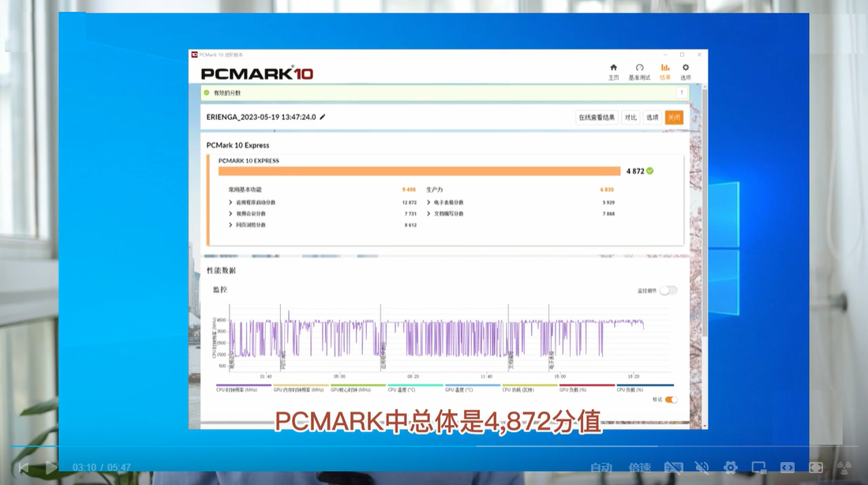Open the 倍速 playback speed menu
The height and width of the screenshot is (485, 868).
(x=639, y=468)
